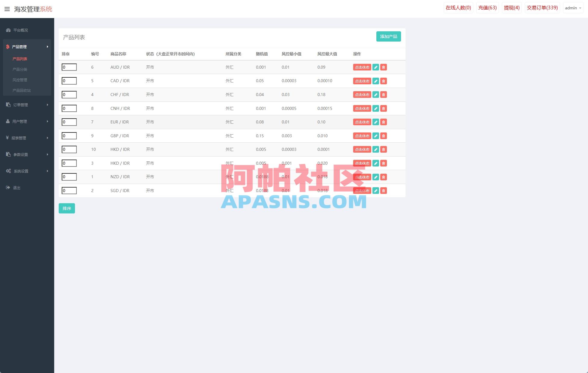Open 产品分类 submenu item

click(20, 69)
